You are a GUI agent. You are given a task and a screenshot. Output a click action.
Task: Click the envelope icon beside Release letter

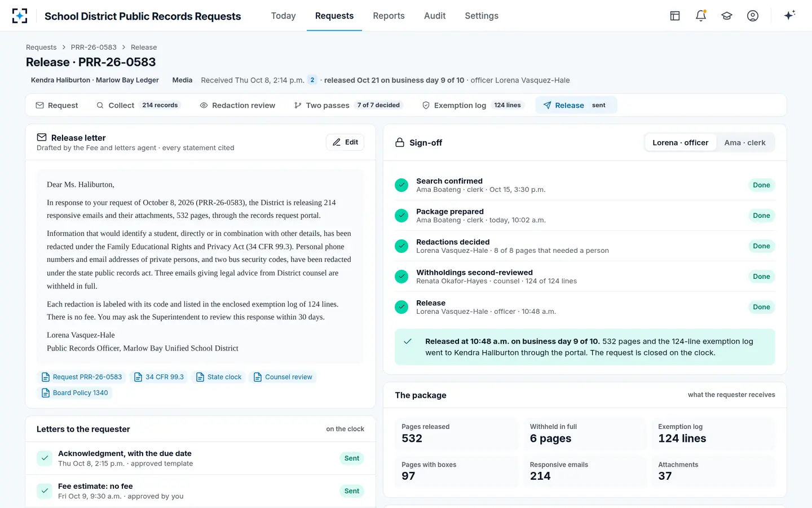(x=42, y=137)
